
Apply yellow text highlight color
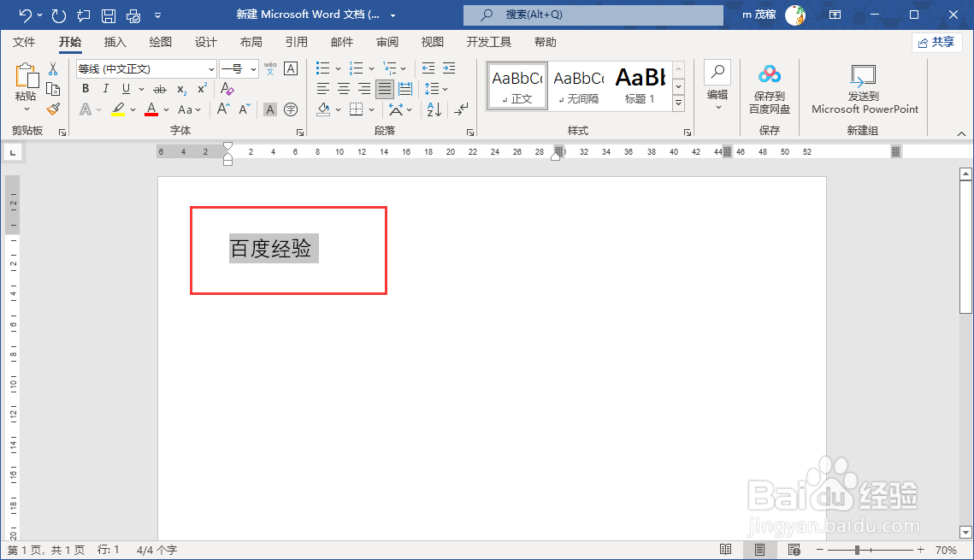[120, 109]
